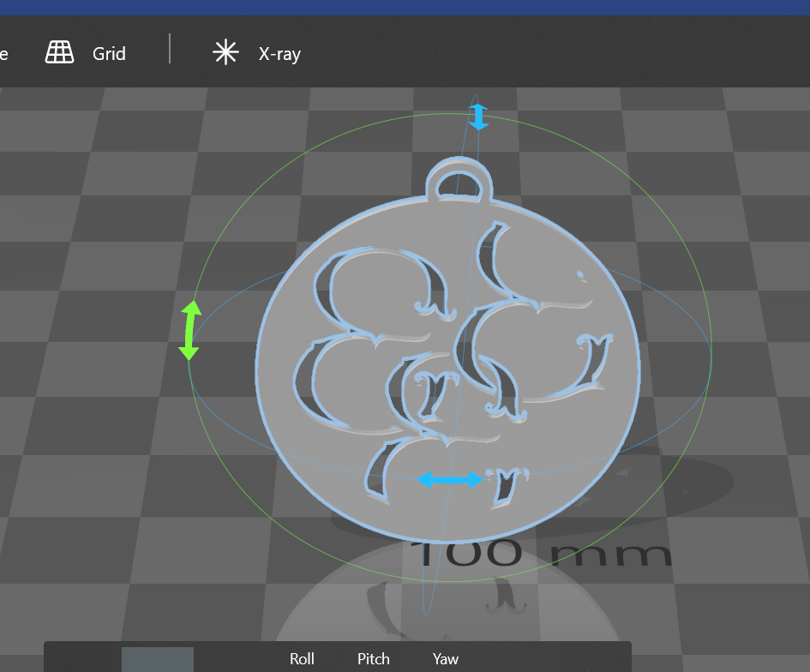This screenshot has height=672, width=810.
Task: Click the Grid label text
Action: [109, 54]
